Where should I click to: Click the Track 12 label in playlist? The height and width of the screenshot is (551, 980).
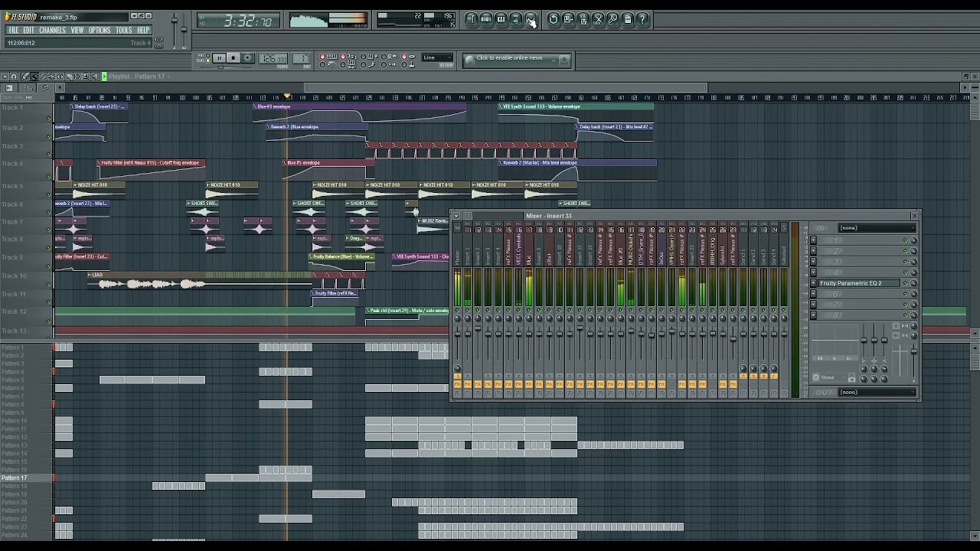pos(14,311)
